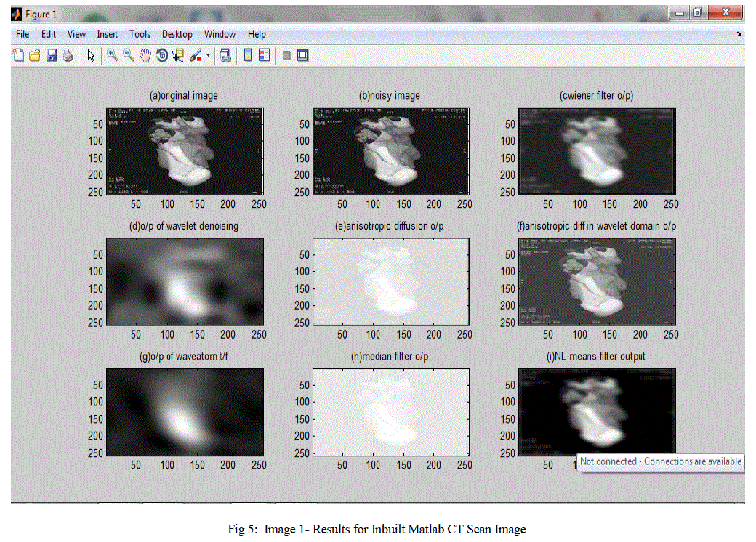This screenshot has height=542, width=756.
Task: Toggle the Edit Plot arrow tool
Action: click(x=91, y=55)
